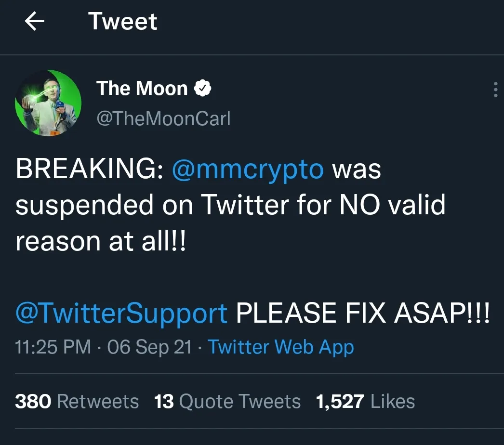Viewport: 504px width, 445px height.
Task: View the 13 Quote Tweets
Action: [227, 401]
